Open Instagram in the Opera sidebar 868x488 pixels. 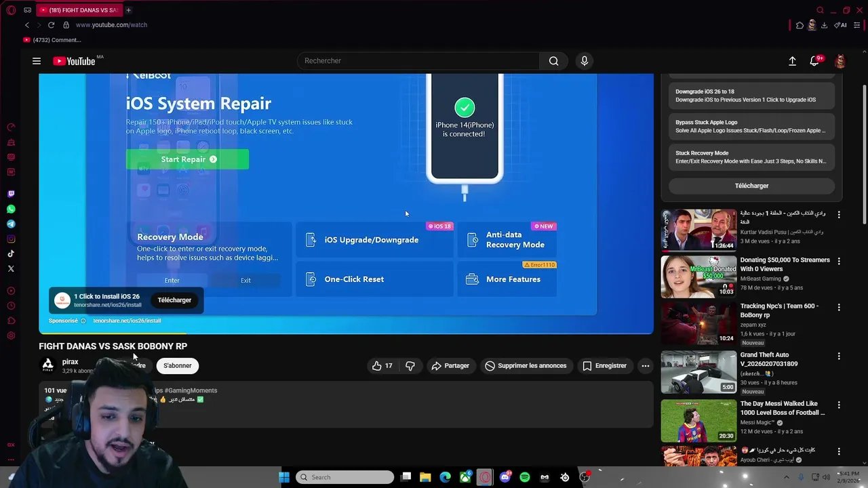pos(11,239)
